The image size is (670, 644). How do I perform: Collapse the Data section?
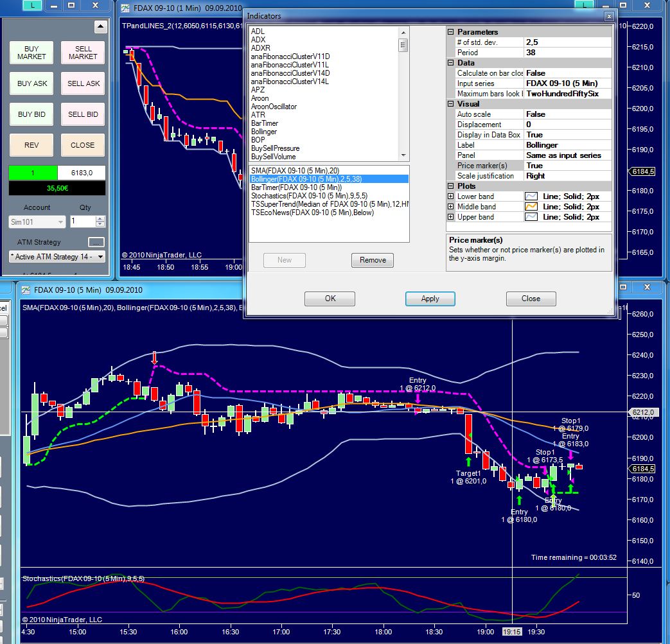(450, 63)
